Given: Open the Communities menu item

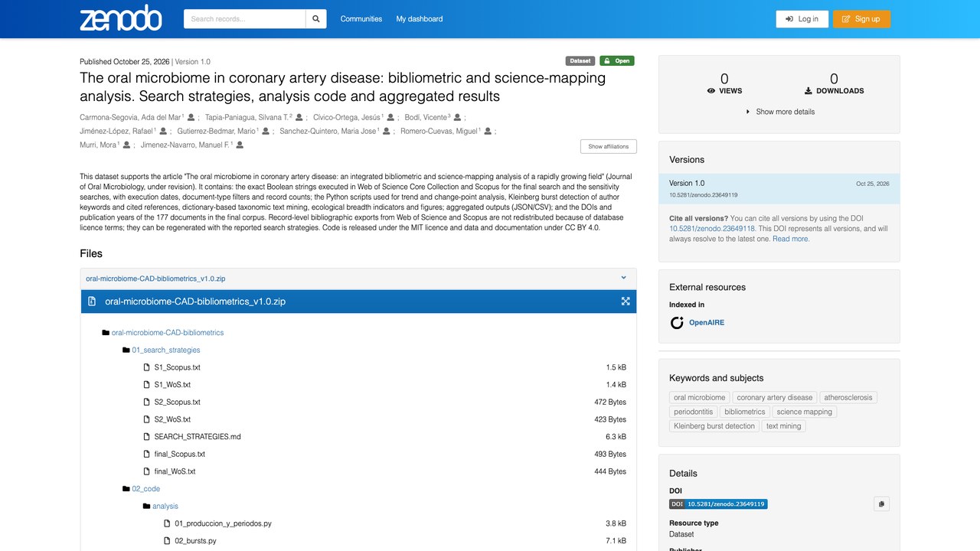Looking at the screenshot, I should [361, 19].
